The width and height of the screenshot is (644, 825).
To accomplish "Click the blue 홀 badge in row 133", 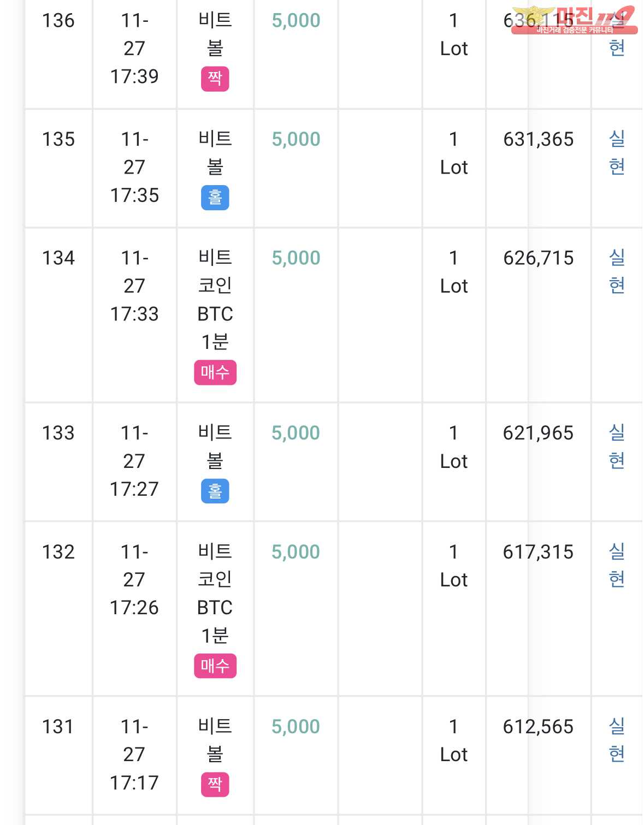I will [215, 491].
